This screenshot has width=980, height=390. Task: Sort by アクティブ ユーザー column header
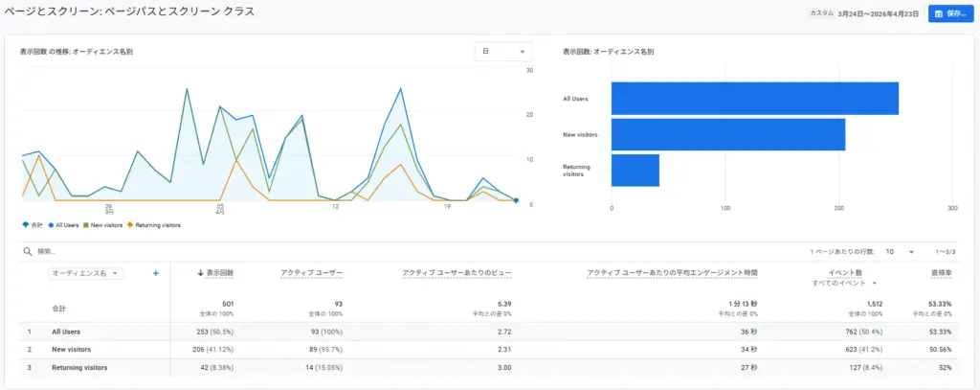[x=311, y=273]
